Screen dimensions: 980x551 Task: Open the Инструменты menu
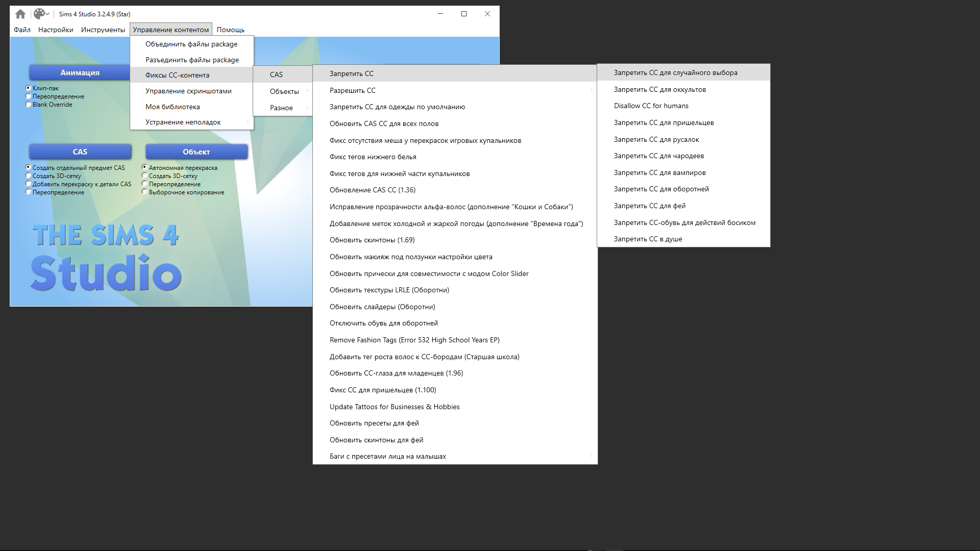(103, 30)
